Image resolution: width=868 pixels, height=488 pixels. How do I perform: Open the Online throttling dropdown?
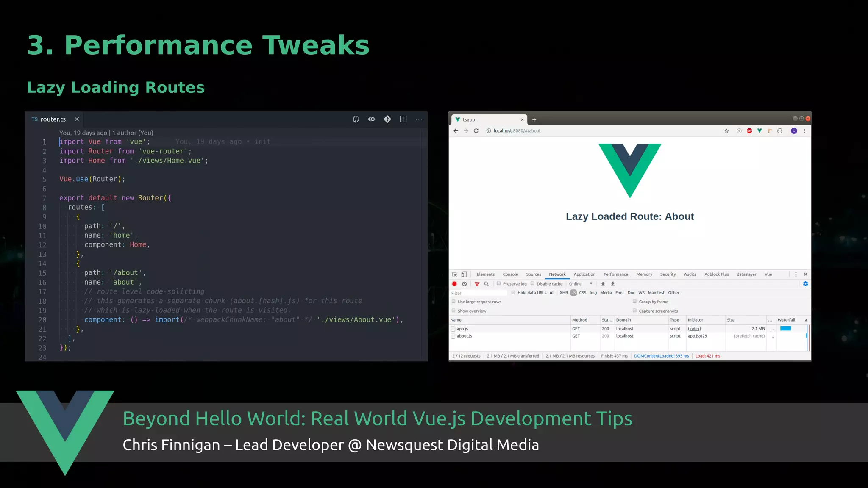[x=581, y=284]
